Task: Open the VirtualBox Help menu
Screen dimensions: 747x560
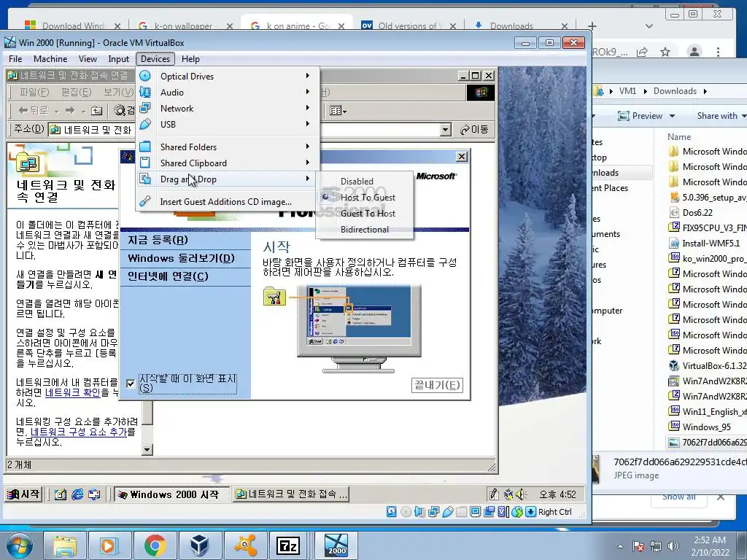Action: point(190,59)
